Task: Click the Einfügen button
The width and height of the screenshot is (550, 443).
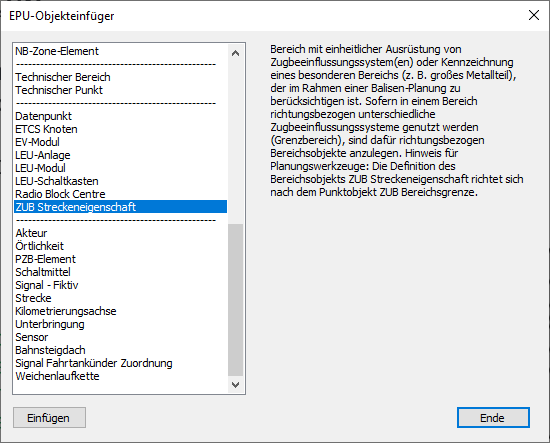Action: coord(49,417)
